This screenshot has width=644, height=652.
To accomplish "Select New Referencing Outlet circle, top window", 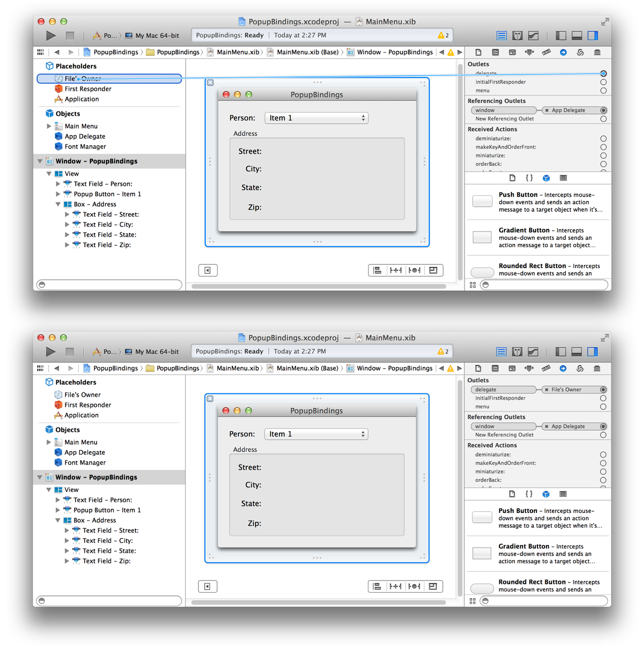I will click(x=604, y=119).
